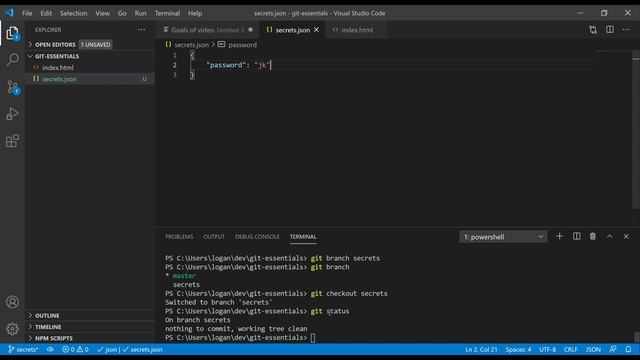The height and width of the screenshot is (360, 640).
Task: Open Accounts menu in activity bar
Action: [12, 302]
